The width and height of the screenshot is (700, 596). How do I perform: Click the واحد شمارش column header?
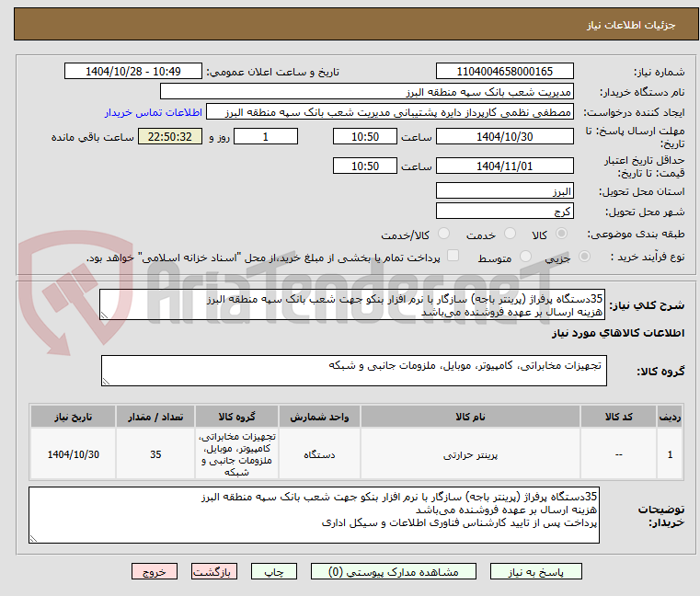319,417
